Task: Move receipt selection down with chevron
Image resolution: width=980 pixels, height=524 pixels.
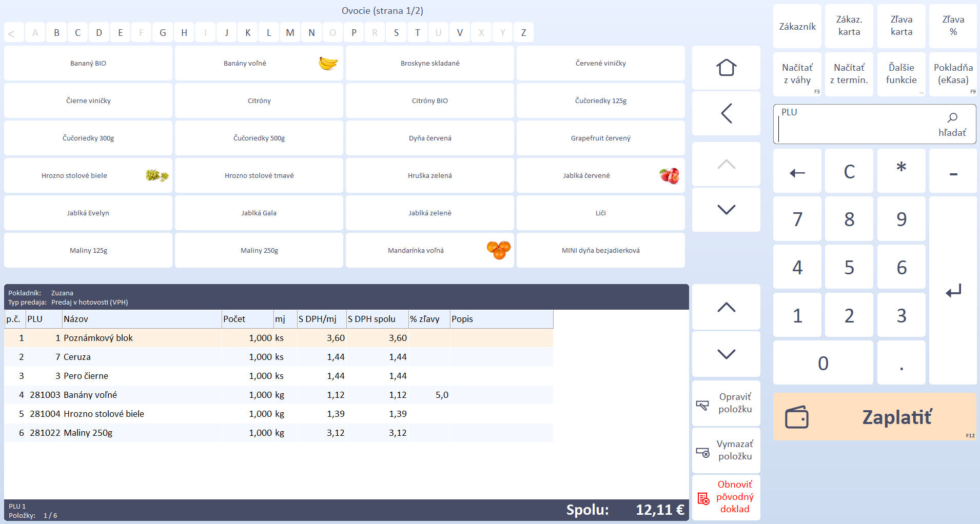Action: (726, 354)
